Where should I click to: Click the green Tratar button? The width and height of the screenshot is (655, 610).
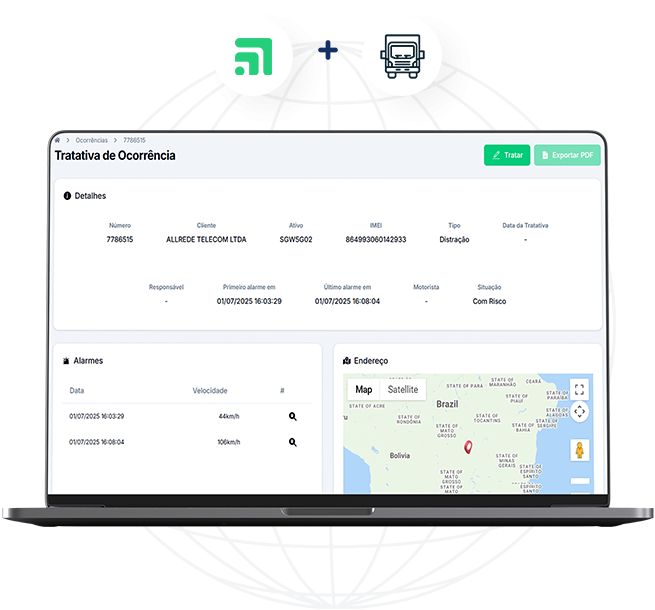click(x=507, y=155)
